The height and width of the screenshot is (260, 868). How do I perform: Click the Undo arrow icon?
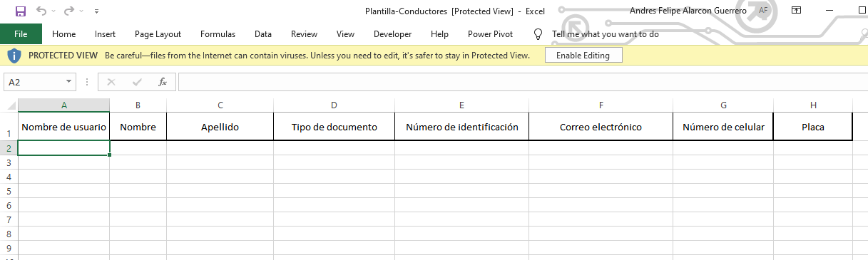click(x=41, y=11)
